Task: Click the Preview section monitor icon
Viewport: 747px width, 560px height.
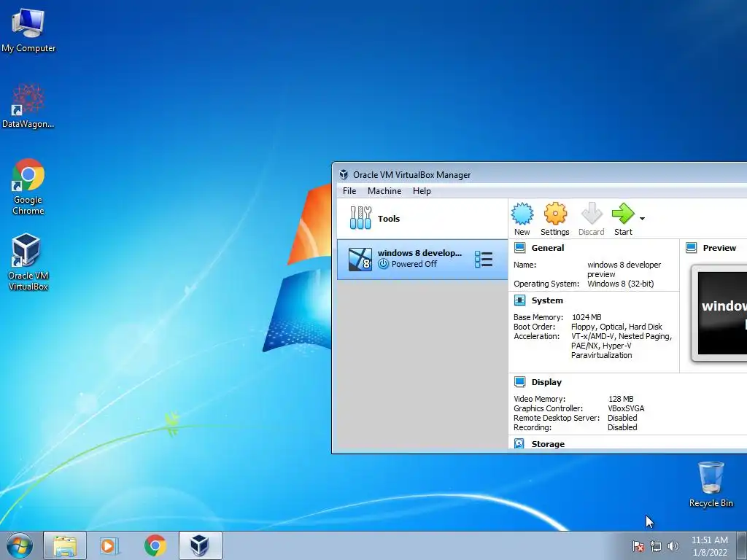Action: 692,248
